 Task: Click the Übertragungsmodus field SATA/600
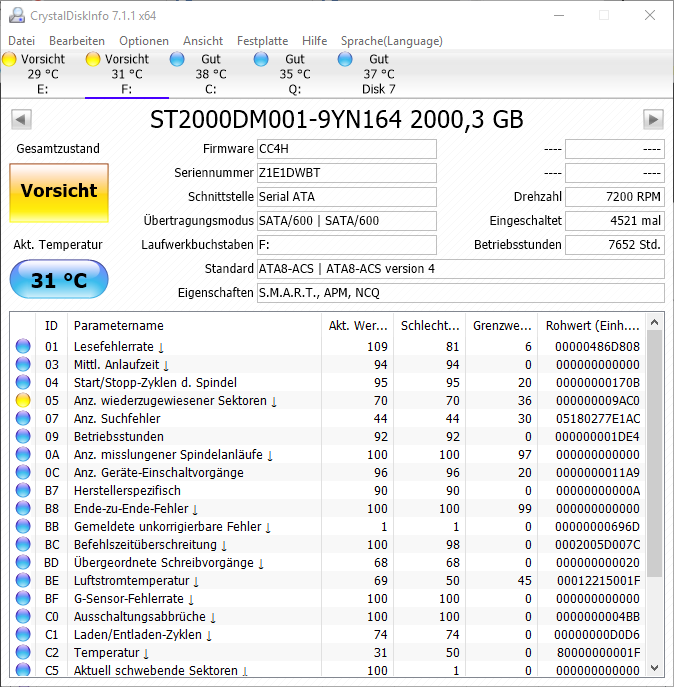[347, 220]
